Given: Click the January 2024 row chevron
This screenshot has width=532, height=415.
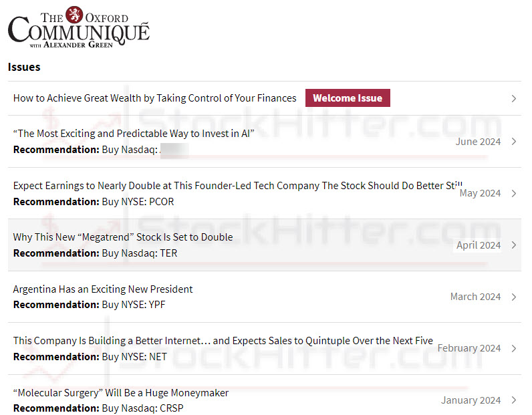Looking at the screenshot, I should (513, 400).
